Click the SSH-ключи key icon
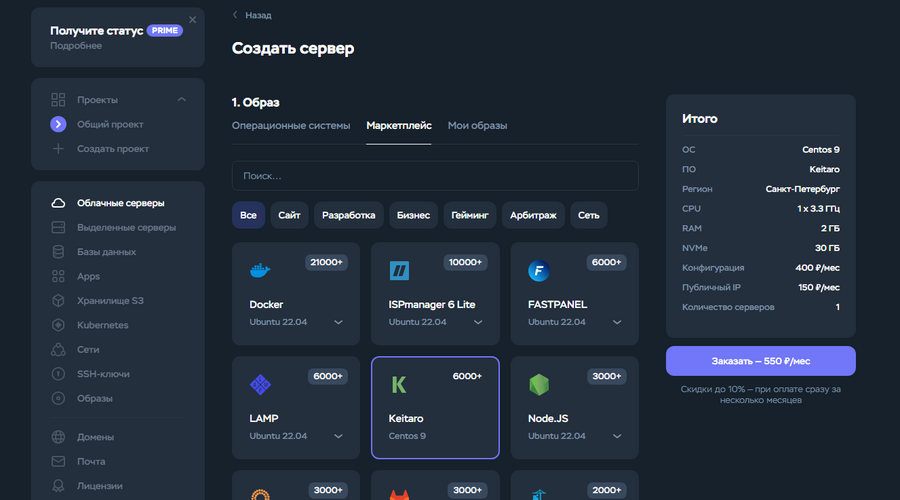Viewport: 900px width, 500px height. [x=58, y=374]
